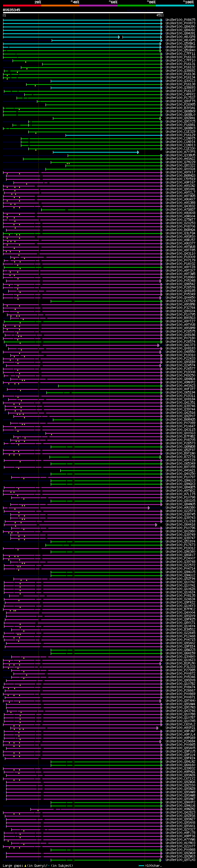Image resolution: width=197 pixels, height=868 pixels.
Task: Click the cyan alignment bar of UniRef100_P08475
Action: coord(83,20)
